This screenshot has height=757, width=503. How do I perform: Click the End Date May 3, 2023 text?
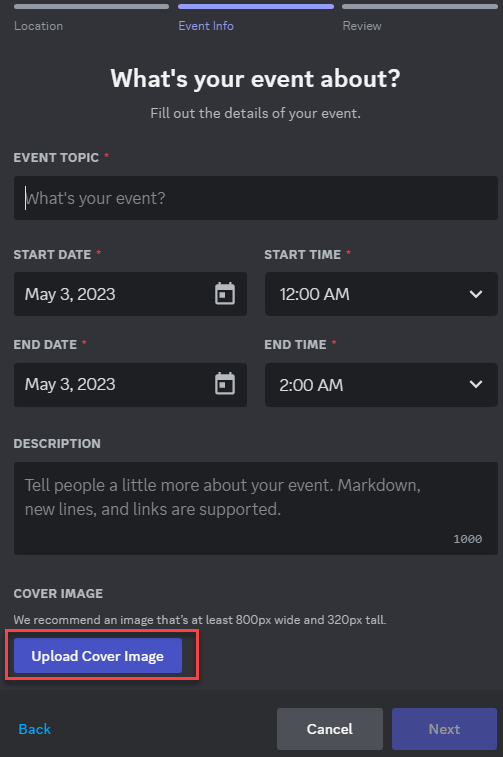click(x=70, y=385)
